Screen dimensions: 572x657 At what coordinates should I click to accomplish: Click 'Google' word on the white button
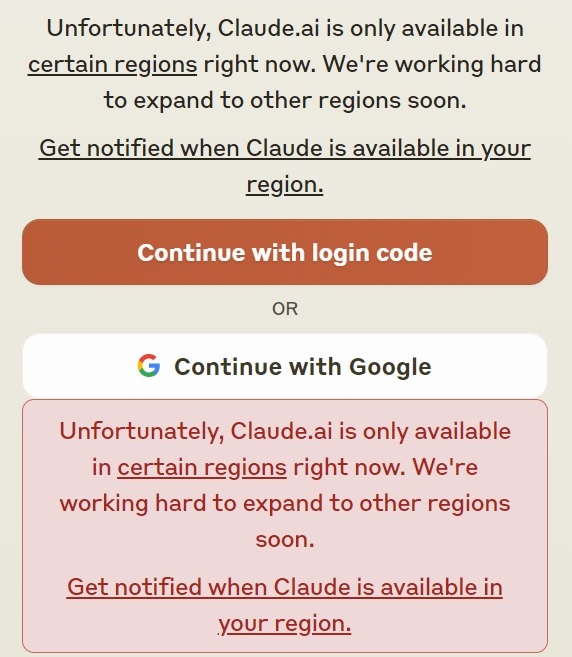(x=390, y=367)
